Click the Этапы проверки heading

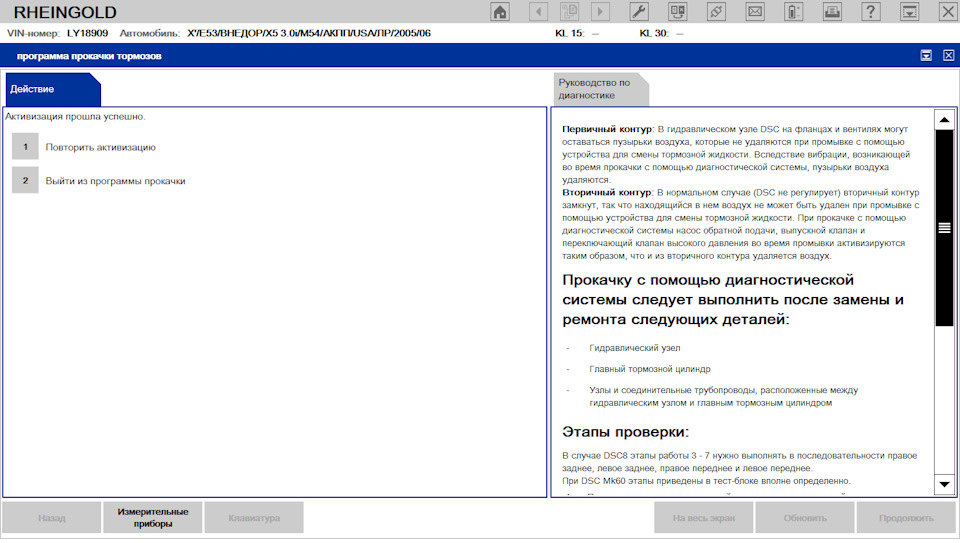625,432
